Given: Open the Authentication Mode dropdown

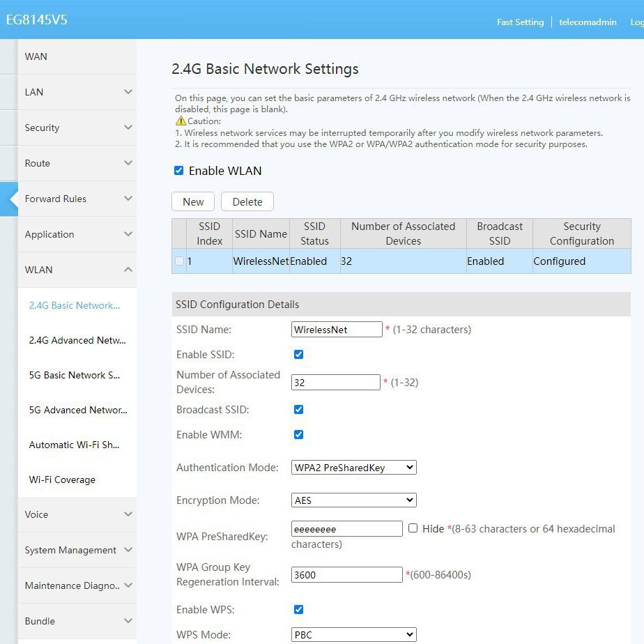Looking at the screenshot, I should 353,468.
